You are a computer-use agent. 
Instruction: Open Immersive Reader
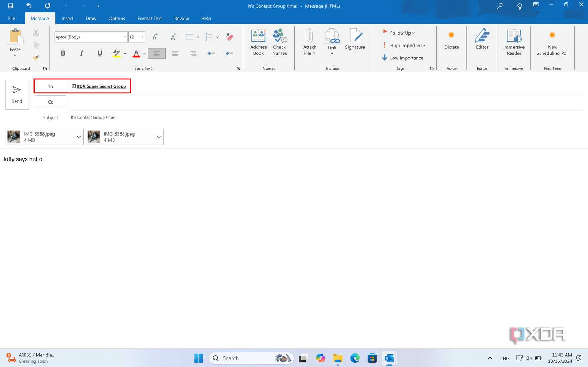[x=514, y=42]
